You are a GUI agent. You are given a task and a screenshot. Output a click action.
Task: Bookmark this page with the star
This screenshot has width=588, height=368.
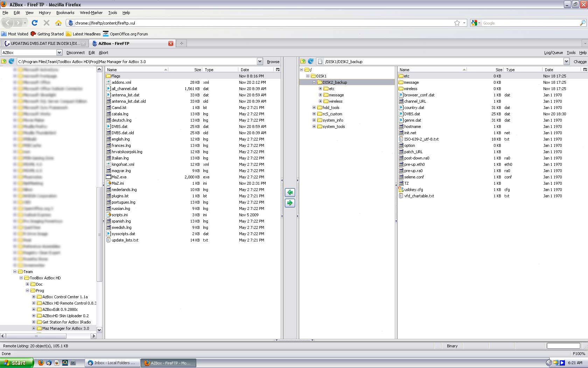click(x=457, y=23)
